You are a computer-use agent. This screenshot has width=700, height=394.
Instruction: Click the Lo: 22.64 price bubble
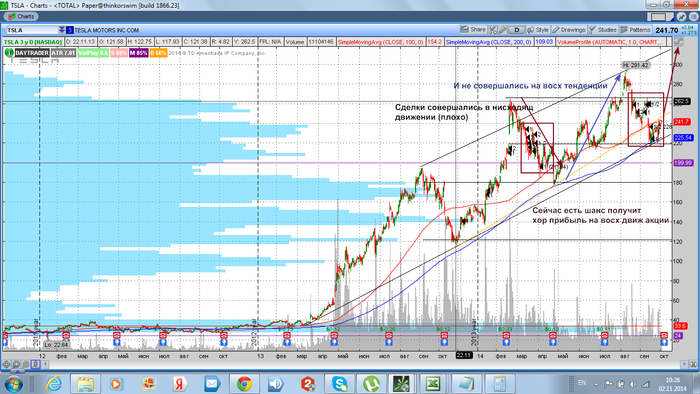[x=57, y=344]
